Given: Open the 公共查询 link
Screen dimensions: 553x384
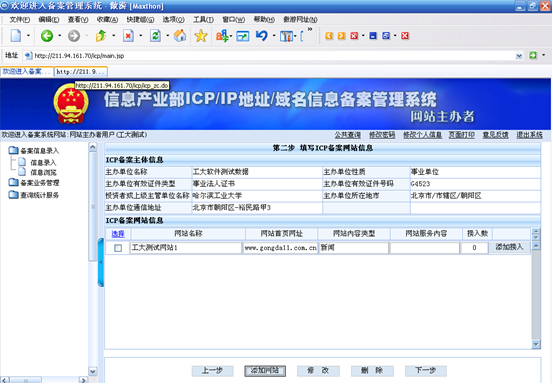Looking at the screenshot, I should pyautogui.click(x=347, y=135).
